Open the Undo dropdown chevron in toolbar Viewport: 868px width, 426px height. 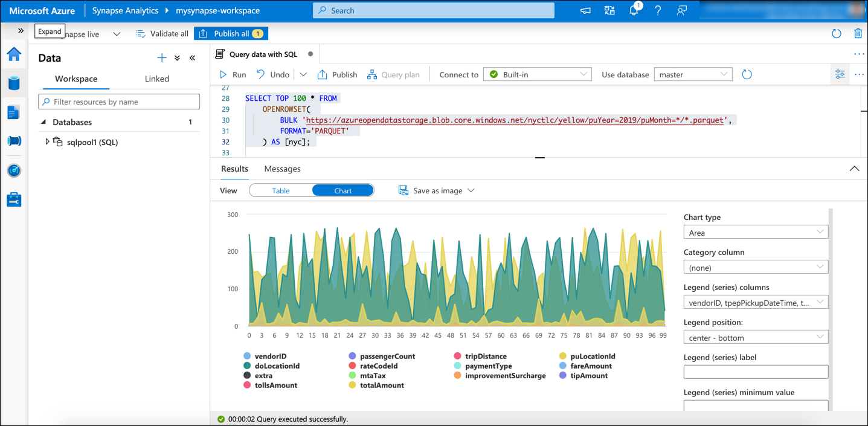point(303,74)
